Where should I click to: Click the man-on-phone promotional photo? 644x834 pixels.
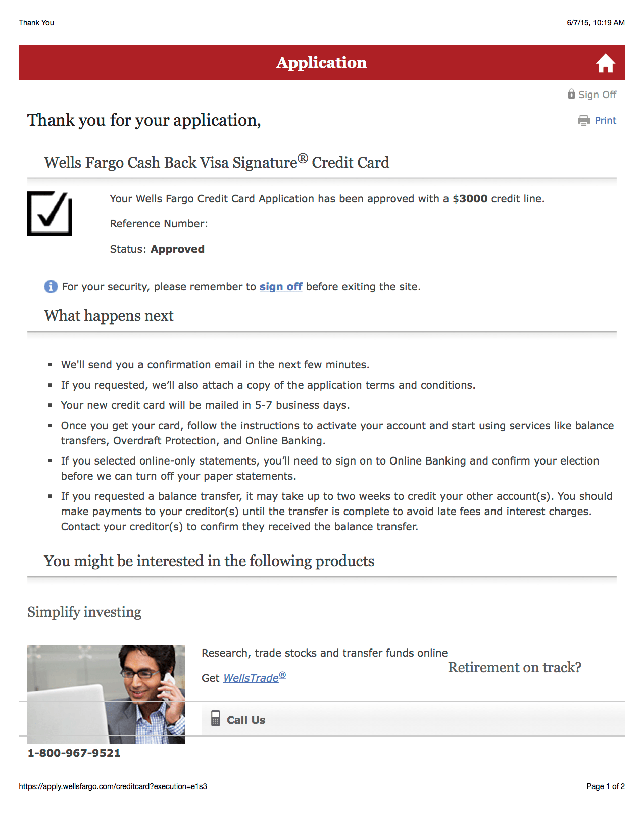[x=106, y=694]
